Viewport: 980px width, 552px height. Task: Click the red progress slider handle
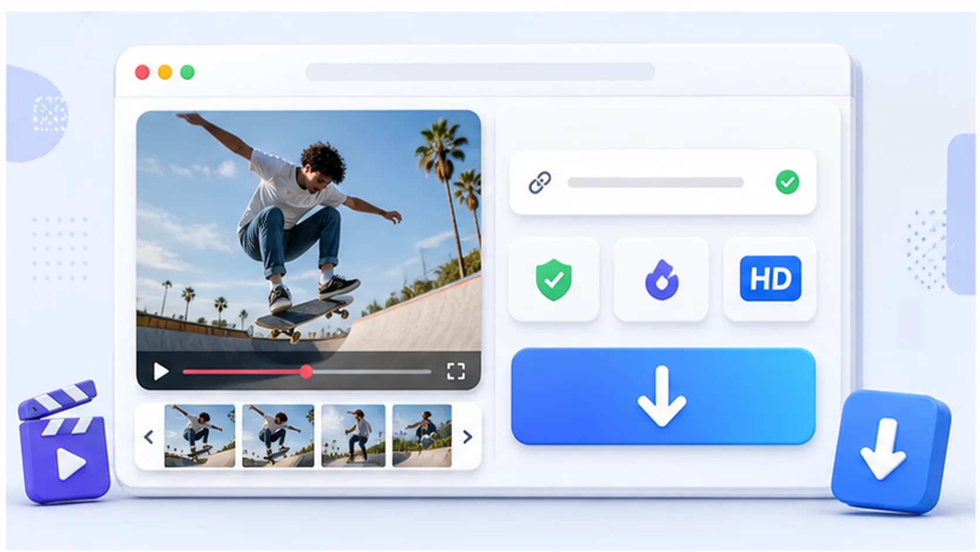(306, 371)
